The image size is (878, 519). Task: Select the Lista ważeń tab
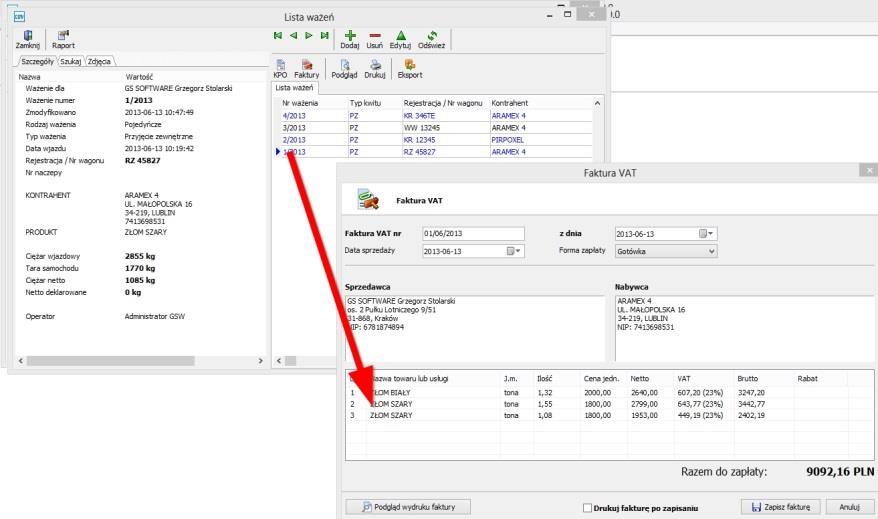(x=295, y=88)
